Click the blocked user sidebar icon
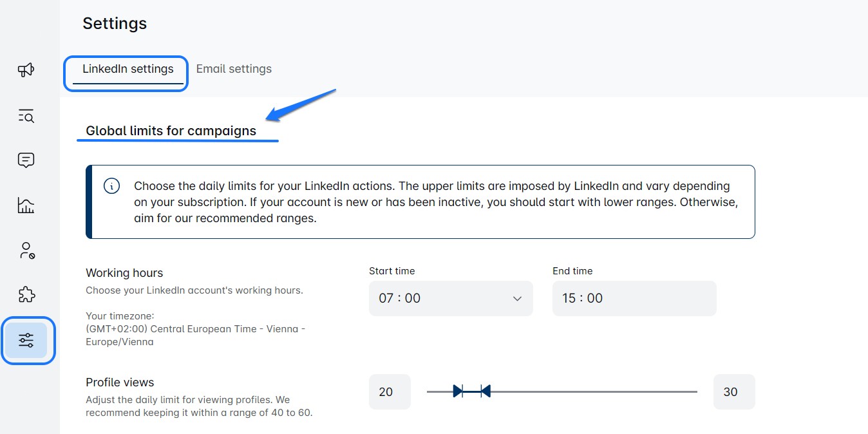The image size is (868, 434). [x=26, y=250]
